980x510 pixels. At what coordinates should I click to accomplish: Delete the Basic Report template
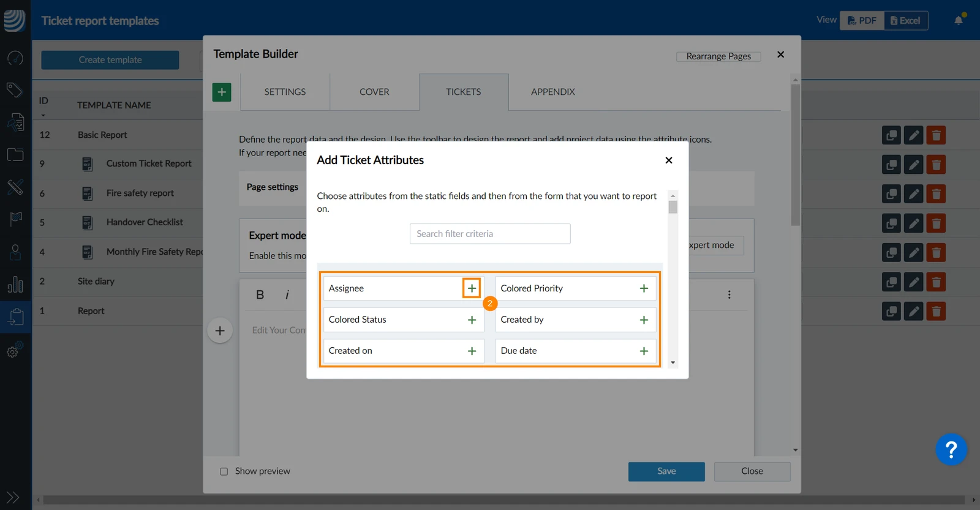[x=936, y=135]
